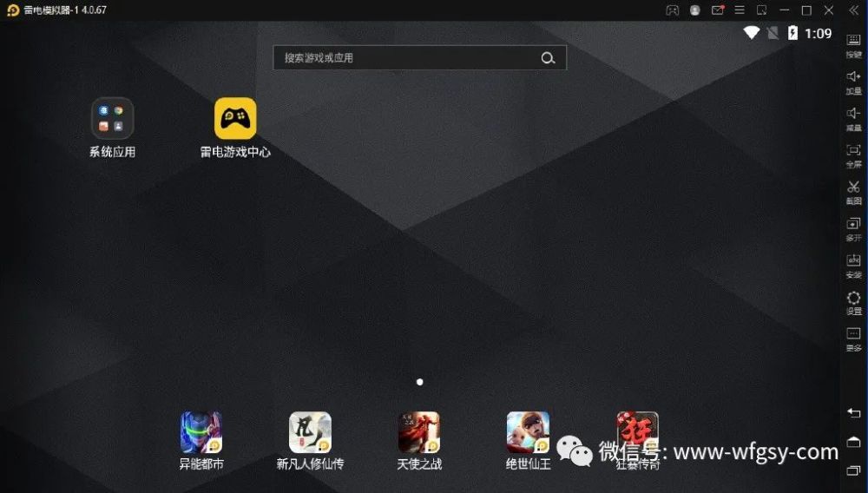Click the gamepad icon in title bar

[672, 10]
